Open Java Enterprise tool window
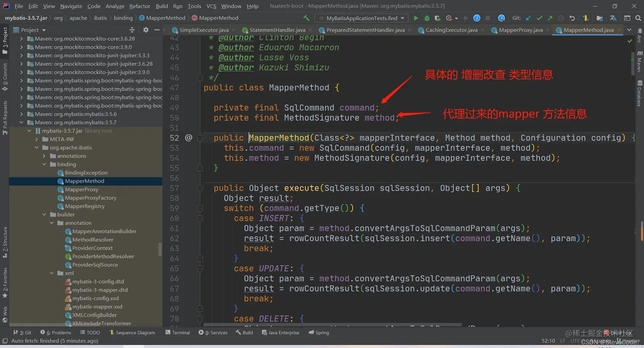This screenshot has width=644, height=348. (x=280, y=333)
